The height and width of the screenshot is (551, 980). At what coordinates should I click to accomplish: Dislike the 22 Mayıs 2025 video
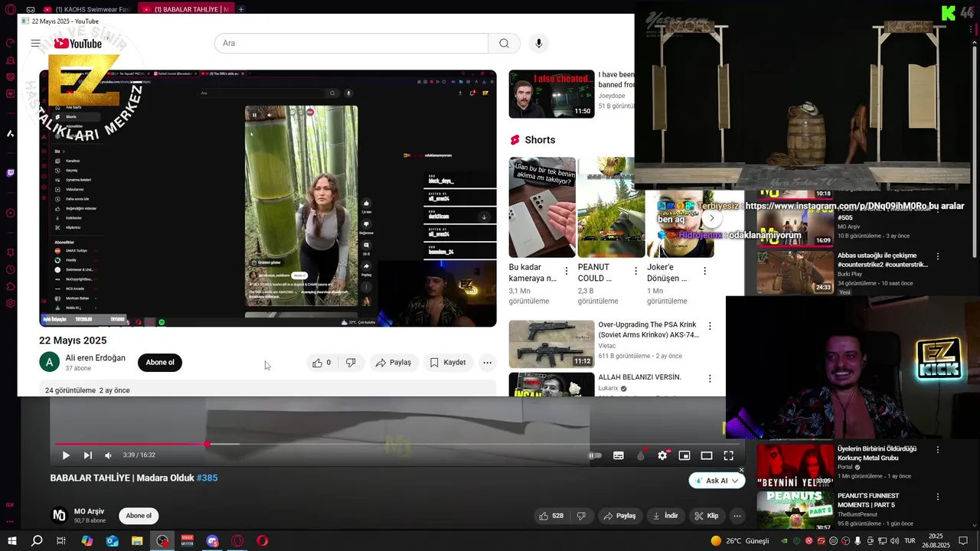pyautogui.click(x=351, y=363)
